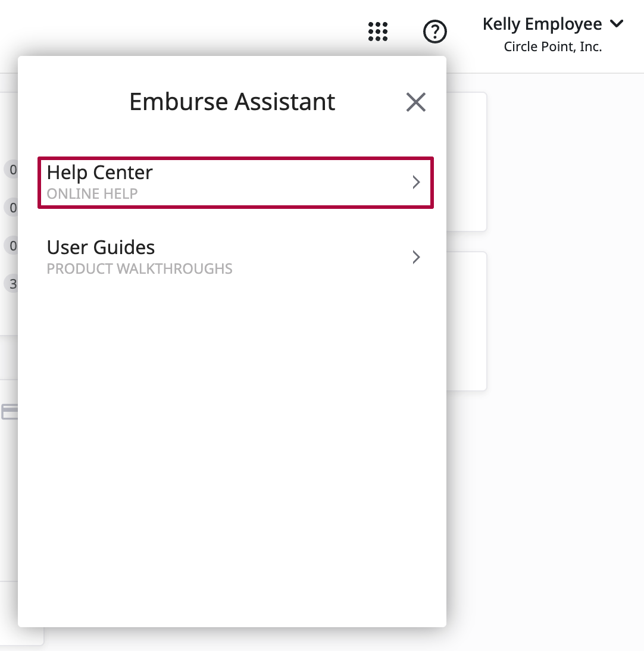Close the Emburse Assistant panel

click(415, 102)
